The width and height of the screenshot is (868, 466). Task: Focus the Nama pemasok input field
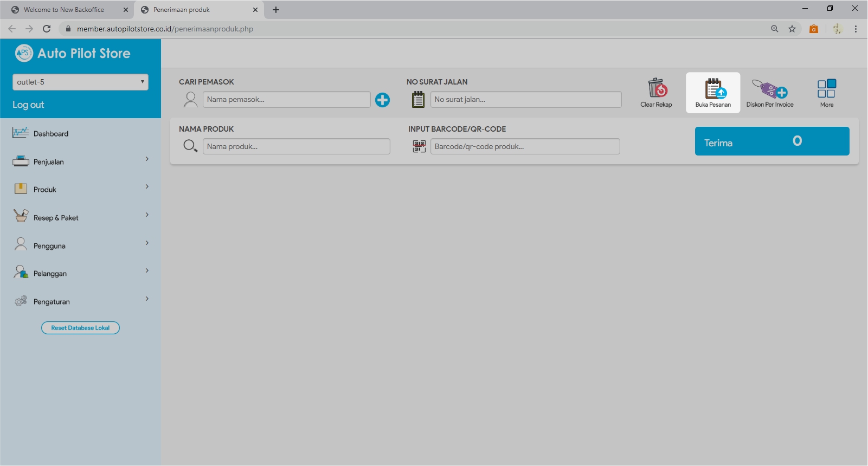click(286, 100)
